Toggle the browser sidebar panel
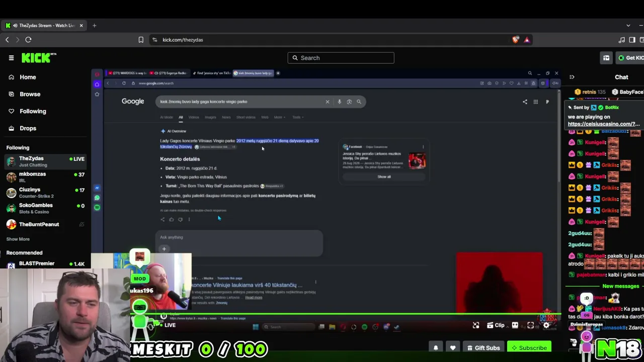Image resolution: width=644 pixels, height=362 pixels. pos(632,40)
